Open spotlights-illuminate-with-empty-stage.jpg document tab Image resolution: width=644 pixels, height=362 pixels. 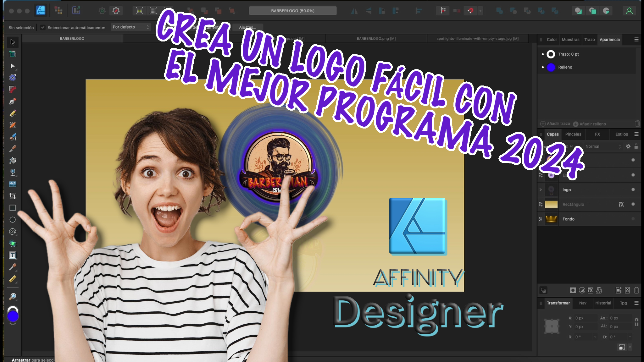(477, 39)
